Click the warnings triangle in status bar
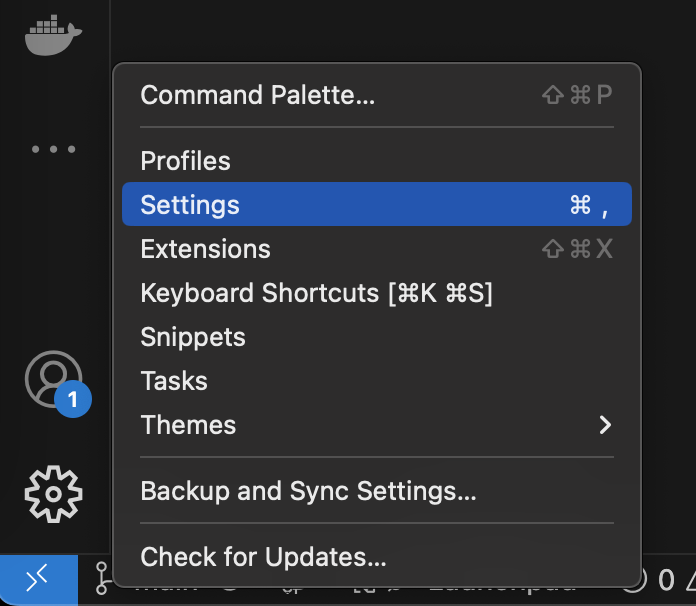The width and height of the screenshot is (696, 606). coord(688,580)
